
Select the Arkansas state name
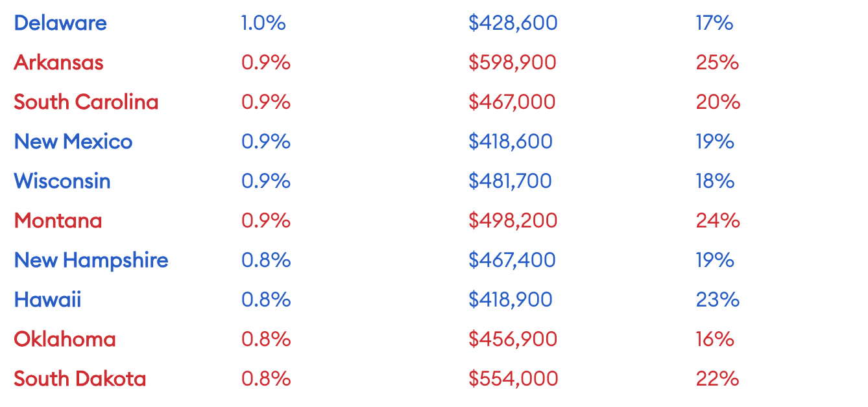tap(58, 63)
